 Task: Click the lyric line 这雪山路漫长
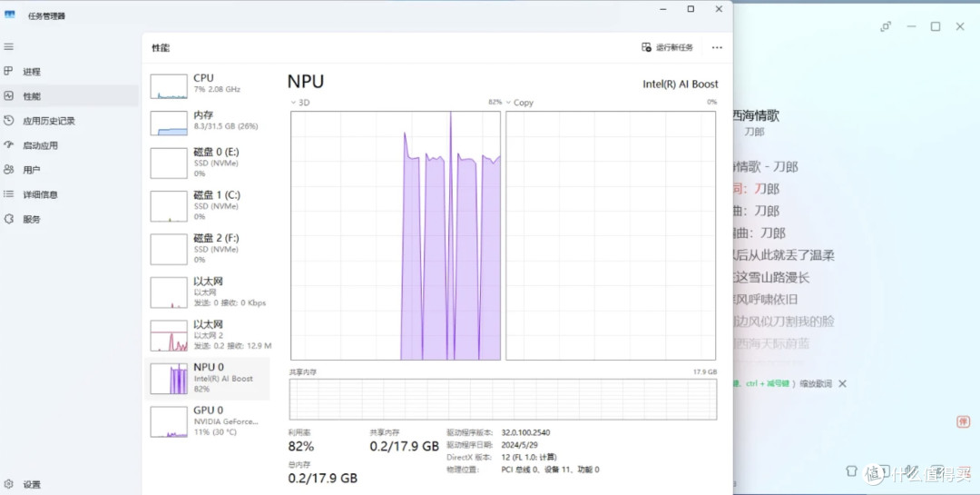pyautogui.click(x=771, y=277)
